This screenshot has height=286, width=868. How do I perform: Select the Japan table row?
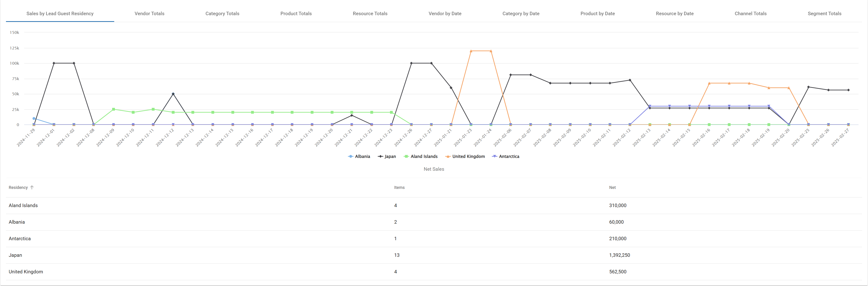click(15, 255)
